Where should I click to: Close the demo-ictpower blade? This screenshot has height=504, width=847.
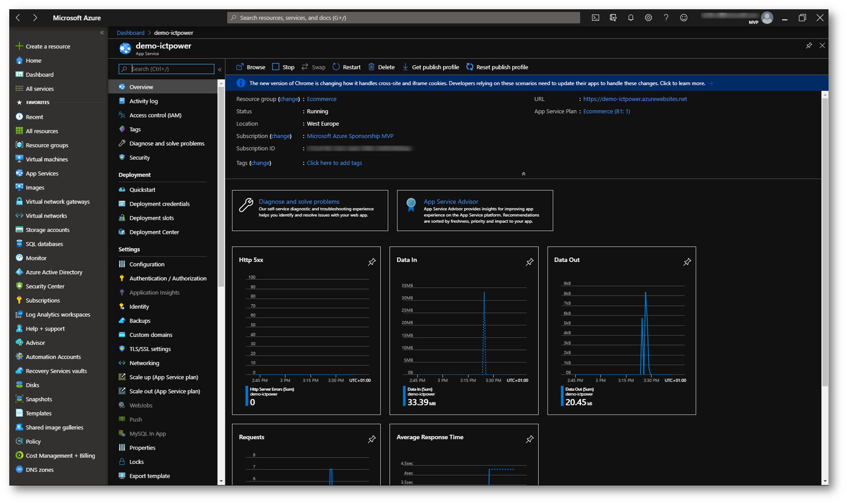click(822, 45)
